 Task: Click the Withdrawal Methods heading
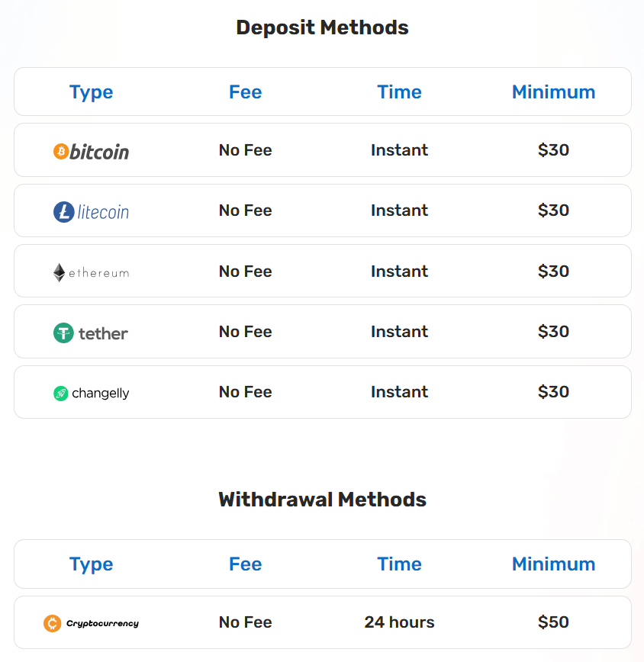322,500
